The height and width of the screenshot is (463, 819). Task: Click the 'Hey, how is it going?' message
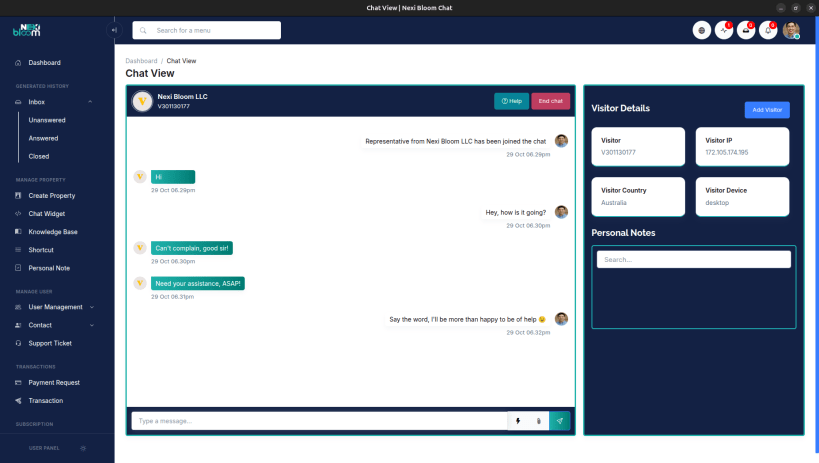(516, 213)
